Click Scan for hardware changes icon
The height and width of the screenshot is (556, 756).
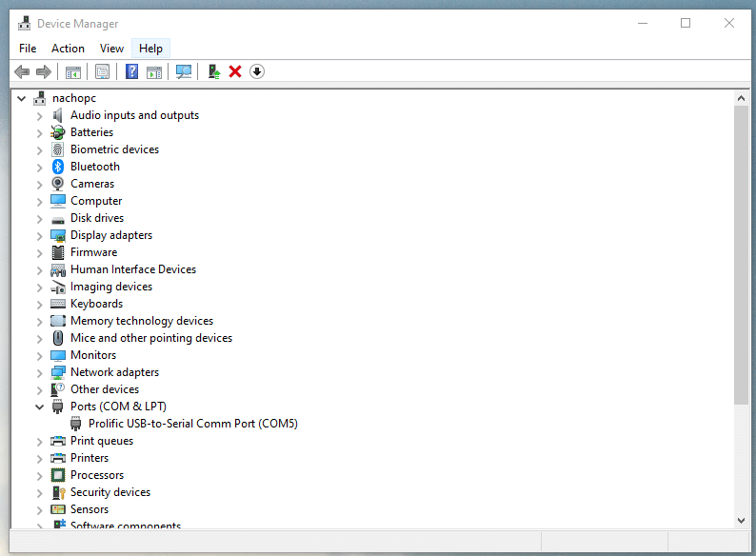[184, 72]
